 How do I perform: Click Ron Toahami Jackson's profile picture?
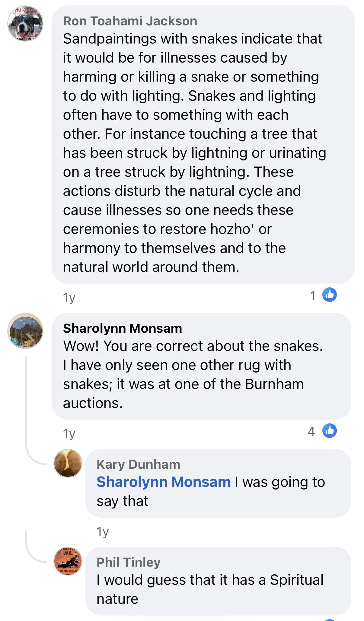[25, 24]
